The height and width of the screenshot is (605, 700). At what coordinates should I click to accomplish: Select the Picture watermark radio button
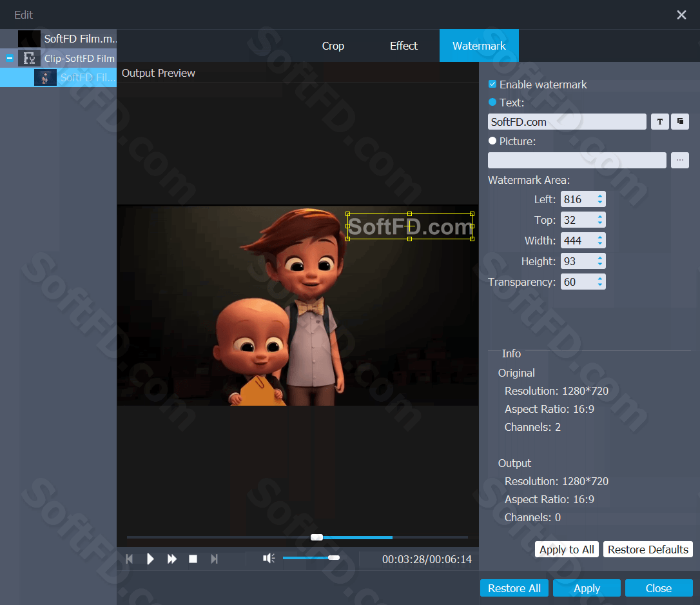pos(492,141)
